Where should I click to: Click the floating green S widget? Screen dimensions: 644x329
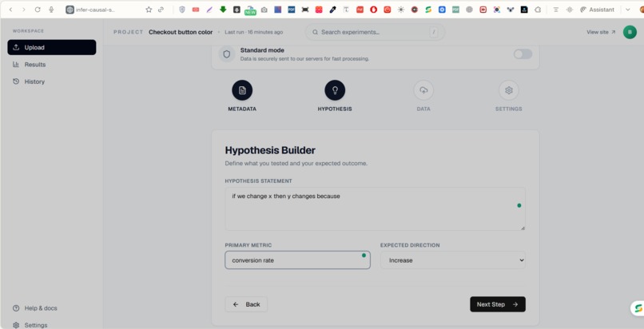[x=638, y=308]
